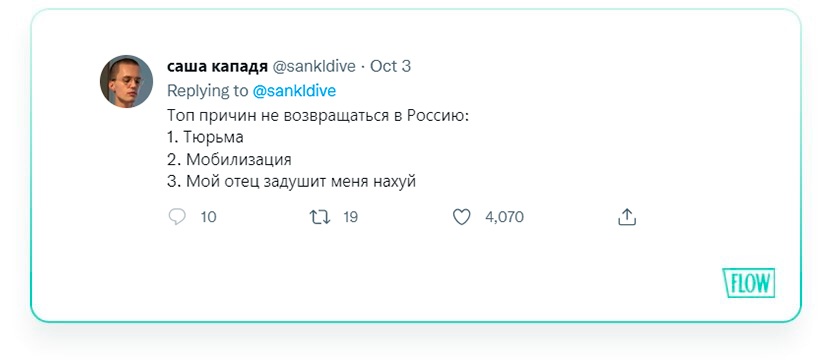
Task: Like the tweet with heart icon
Action: point(462,217)
